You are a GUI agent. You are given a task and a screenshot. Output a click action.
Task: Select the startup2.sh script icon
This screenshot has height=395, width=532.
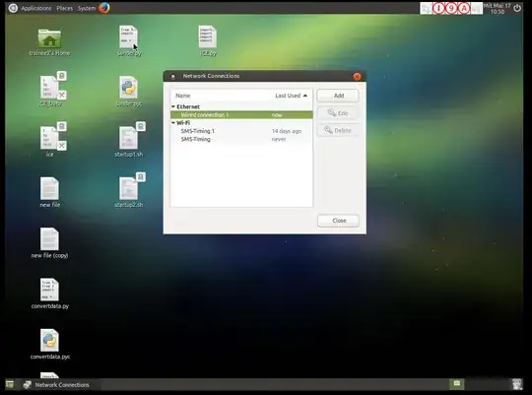tap(129, 190)
